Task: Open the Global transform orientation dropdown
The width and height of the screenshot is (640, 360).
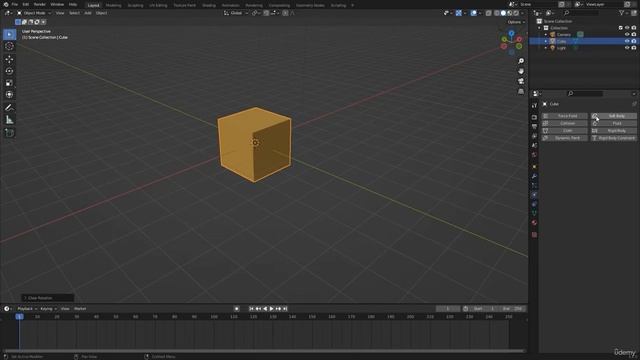Action: (x=236, y=13)
